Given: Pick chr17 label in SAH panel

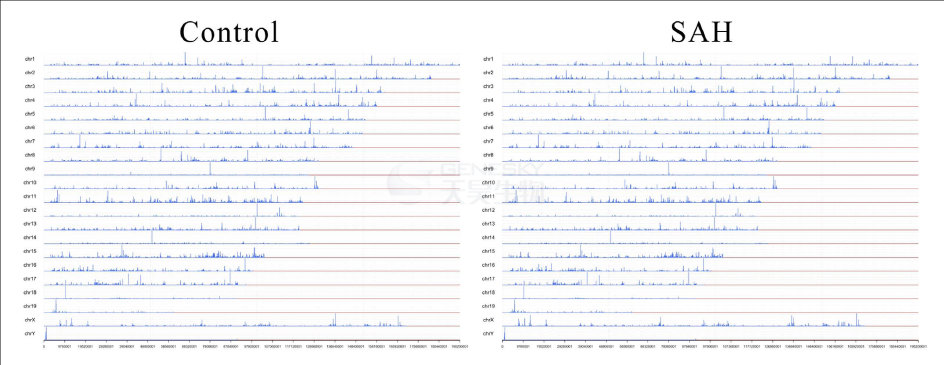Looking at the screenshot, I should 489,279.
